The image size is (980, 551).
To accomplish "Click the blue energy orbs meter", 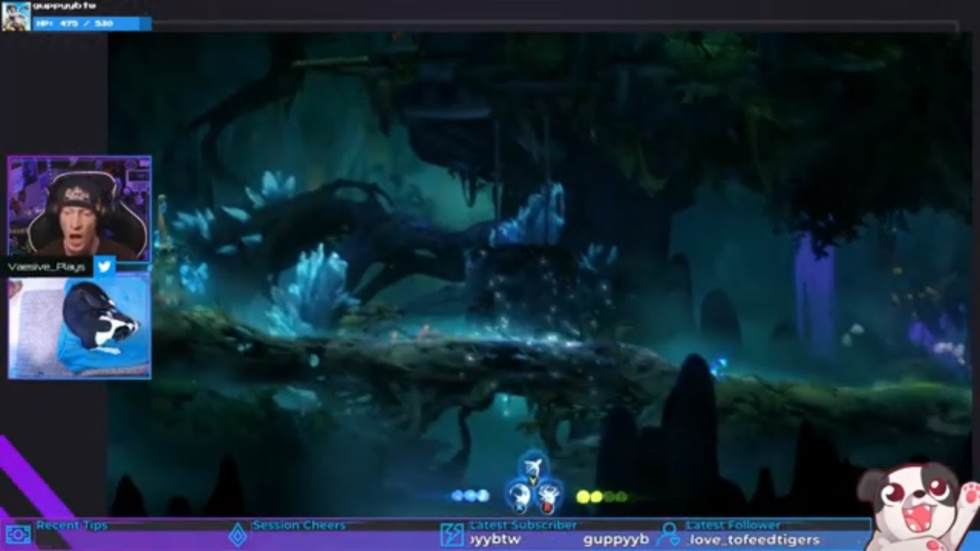I will pyautogui.click(x=470, y=496).
